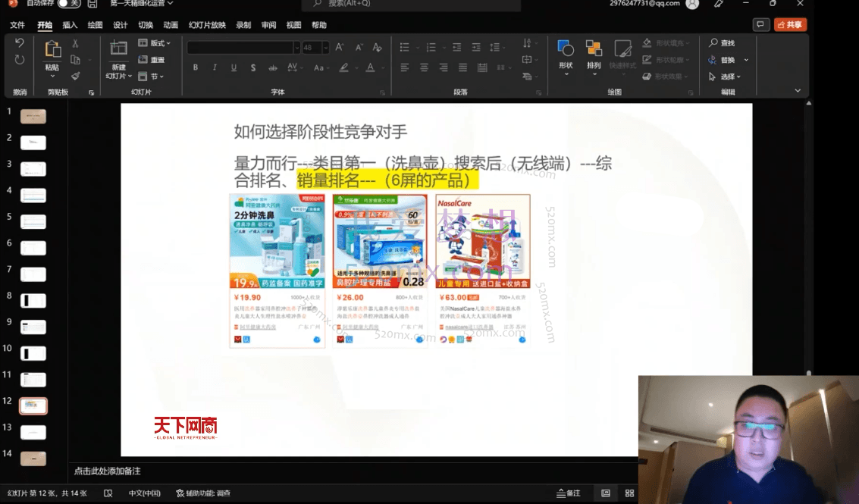Switch to Slide Sorter view icon
This screenshot has width=859, height=504.
[x=629, y=493]
